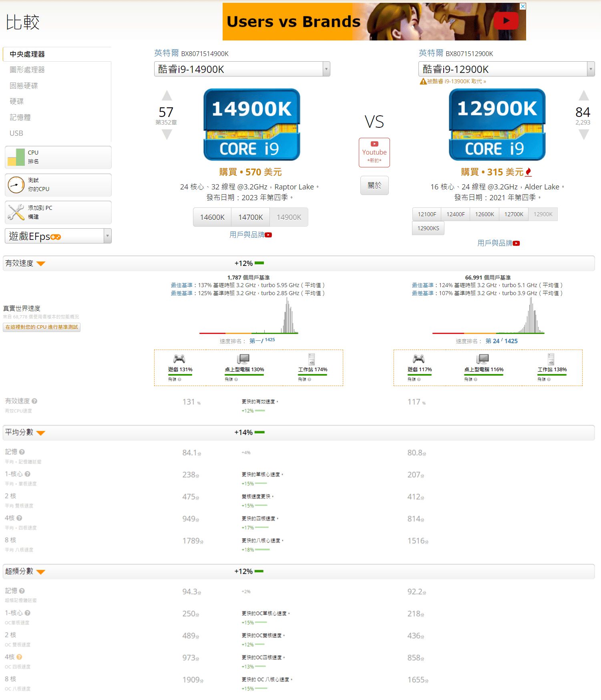601x700 pixels.
Task: Click the 14900K Core i9 chip image
Action: pos(252,125)
